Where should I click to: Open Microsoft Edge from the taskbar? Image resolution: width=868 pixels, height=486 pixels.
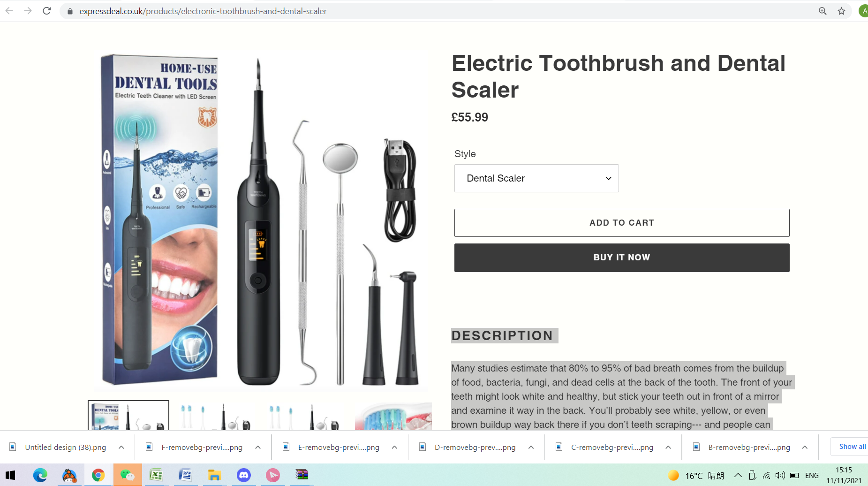(40, 475)
